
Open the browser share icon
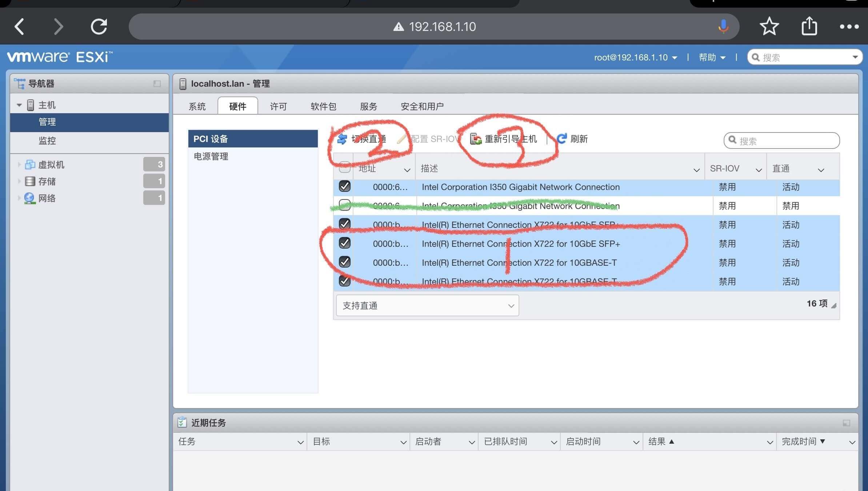[809, 26]
